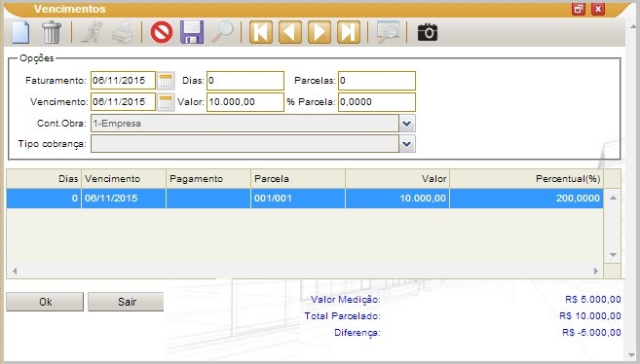This screenshot has width=640, height=364.
Task: Click the horizontal scrollbar right arrow
Action: [596, 271]
